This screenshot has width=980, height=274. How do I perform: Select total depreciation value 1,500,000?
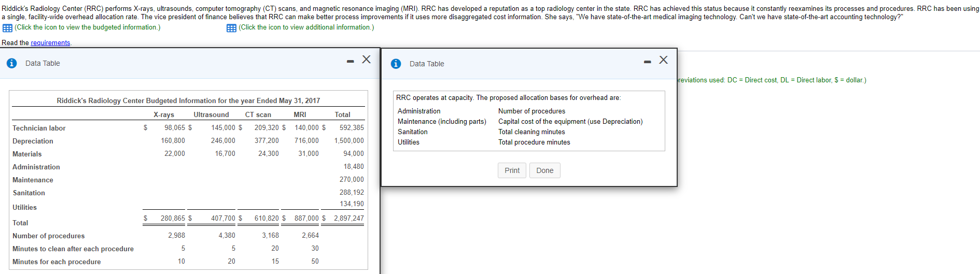point(349,140)
